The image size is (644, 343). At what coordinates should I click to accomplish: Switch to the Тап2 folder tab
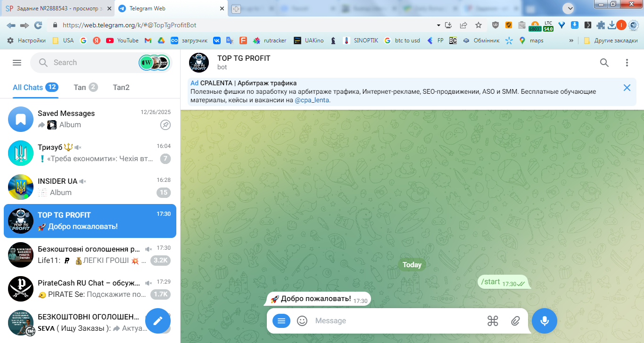(121, 87)
